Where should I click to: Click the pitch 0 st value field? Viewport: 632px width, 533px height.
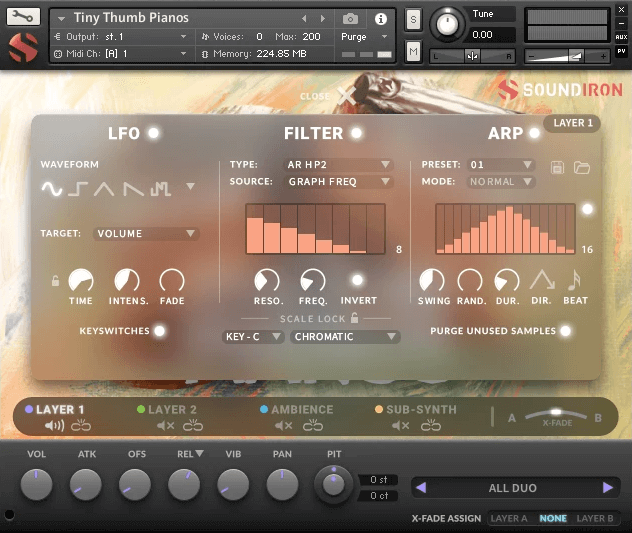(x=378, y=480)
